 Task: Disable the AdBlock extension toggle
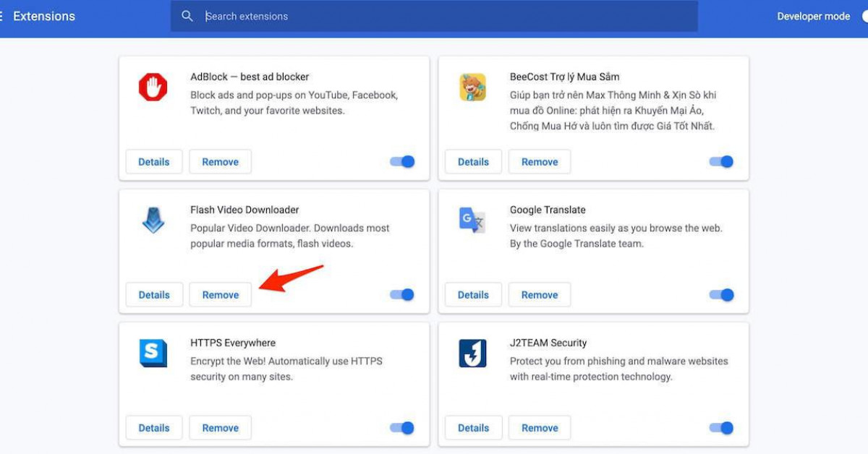402,162
